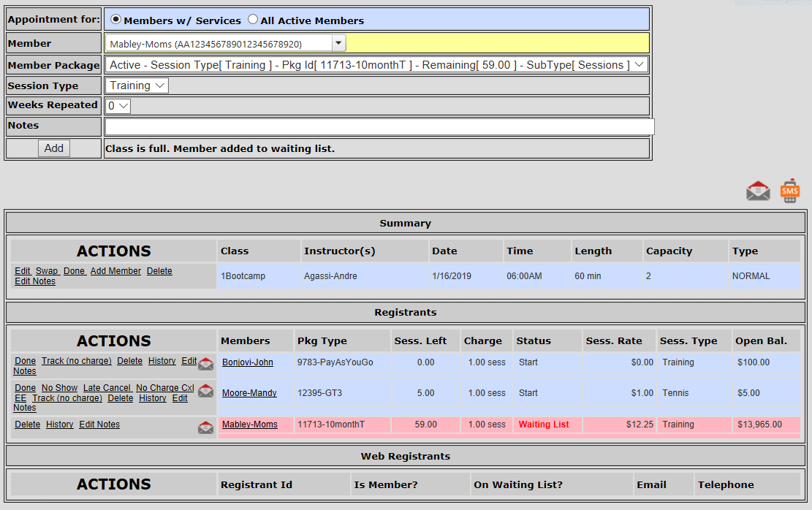Open the Mabley-Moms waiting list member link
This screenshot has height=510, width=812.
249,425
